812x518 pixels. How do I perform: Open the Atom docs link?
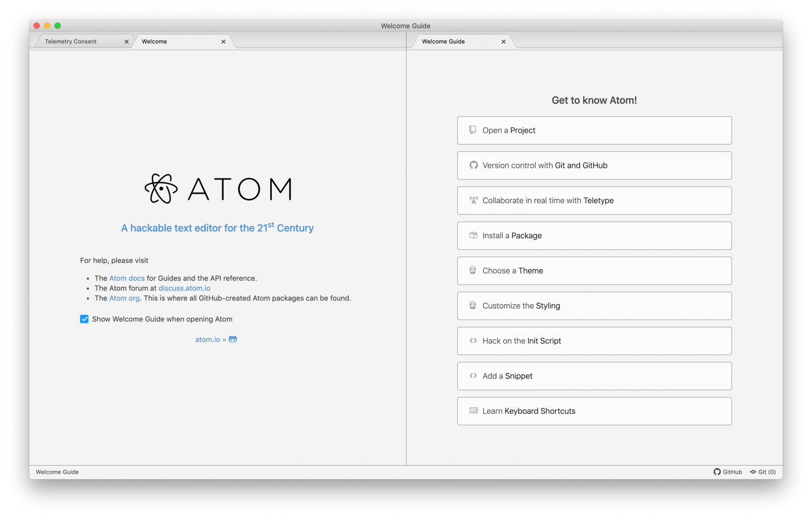pyautogui.click(x=127, y=278)
